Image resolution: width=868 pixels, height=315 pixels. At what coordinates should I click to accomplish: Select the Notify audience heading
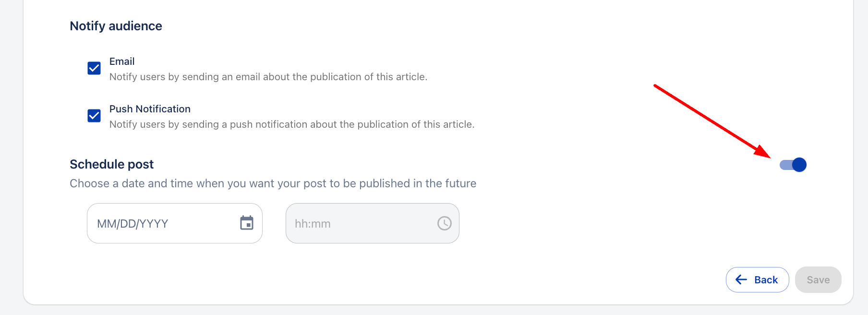point(116,26)
